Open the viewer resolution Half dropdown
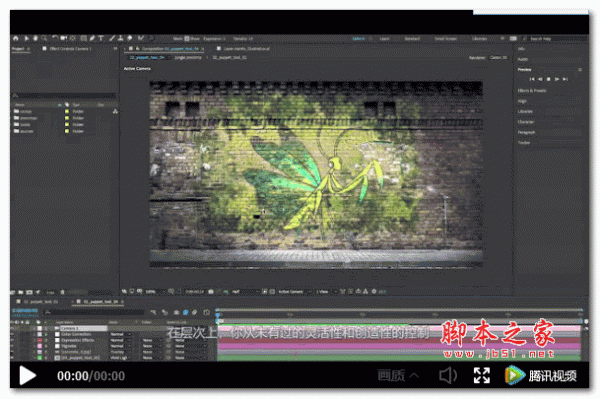Image resolution: width=600 pixels, height=399 pixels. (245, 292)
